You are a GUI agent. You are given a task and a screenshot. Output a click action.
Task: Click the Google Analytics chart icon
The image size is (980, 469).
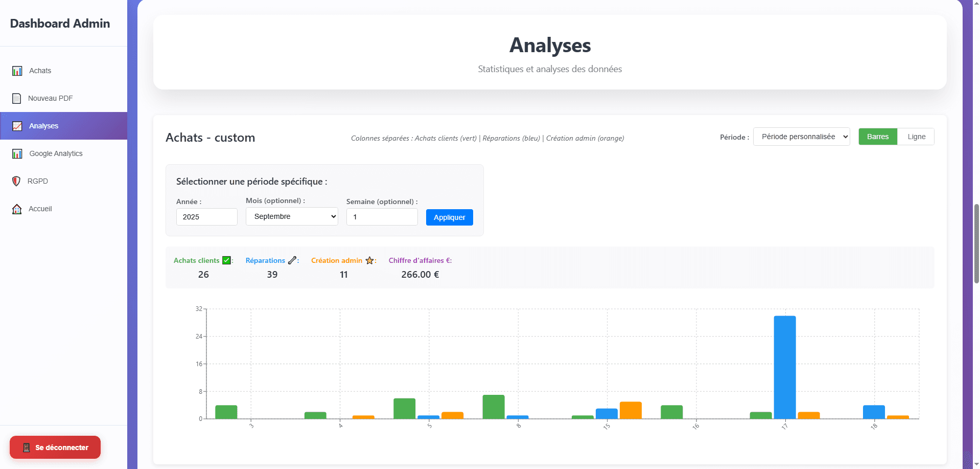click(17, 153)
